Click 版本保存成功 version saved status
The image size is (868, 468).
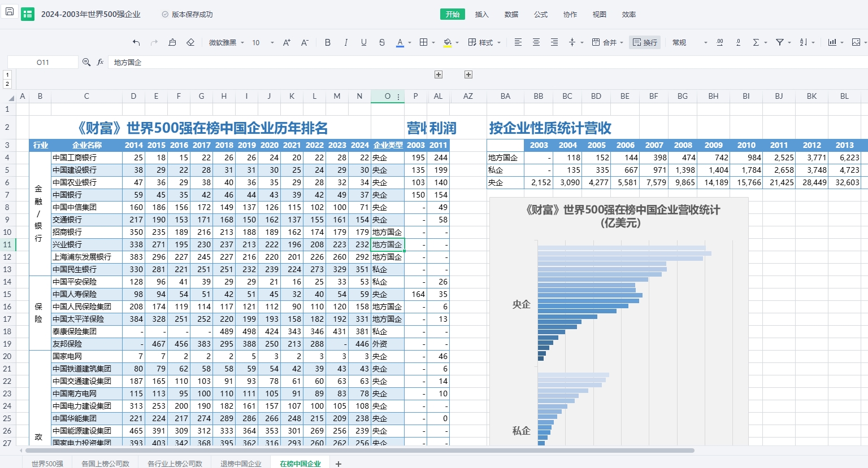coord(187,14)
